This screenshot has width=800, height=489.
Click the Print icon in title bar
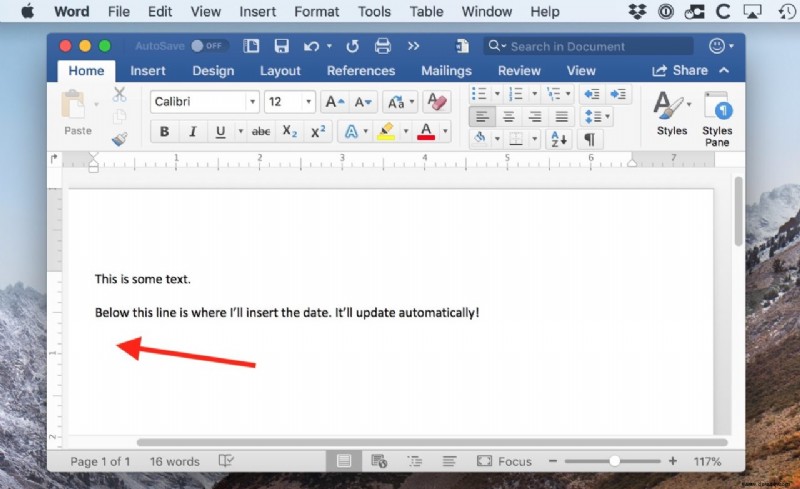(x=383, y=46)
